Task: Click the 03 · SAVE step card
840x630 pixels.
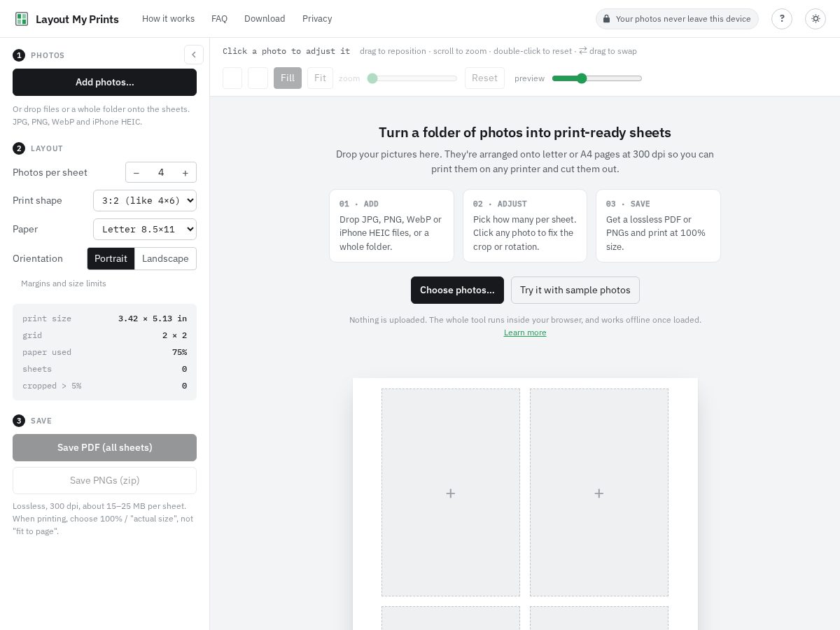Action: [x=658, y=225]
